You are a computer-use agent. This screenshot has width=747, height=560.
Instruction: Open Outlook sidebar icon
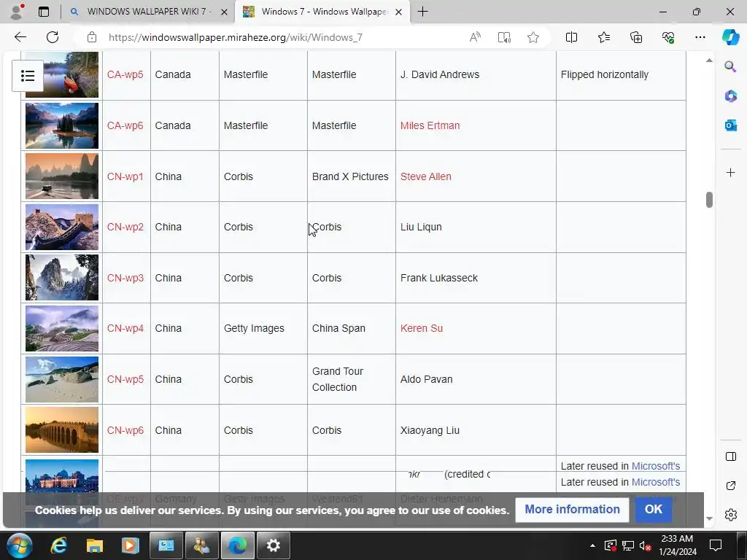(730, 125)
